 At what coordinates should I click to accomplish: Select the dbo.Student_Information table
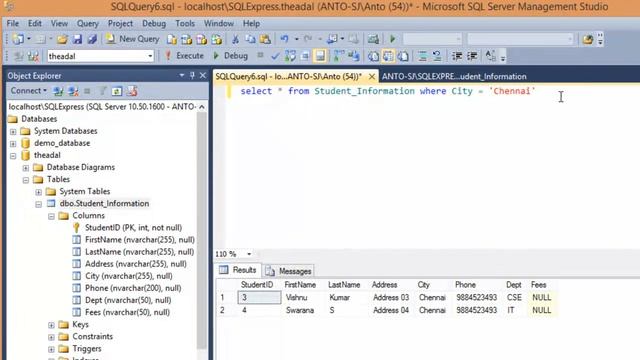click(x=104, y=203)
